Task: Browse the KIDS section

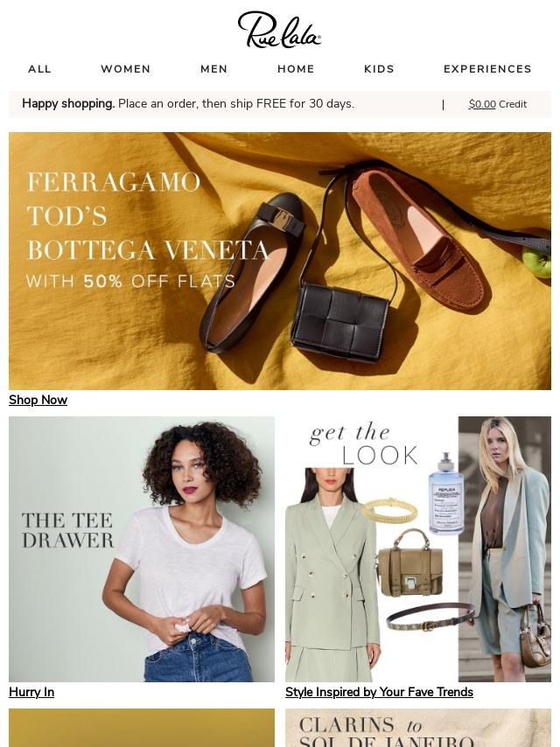Action: coord(380,69)
